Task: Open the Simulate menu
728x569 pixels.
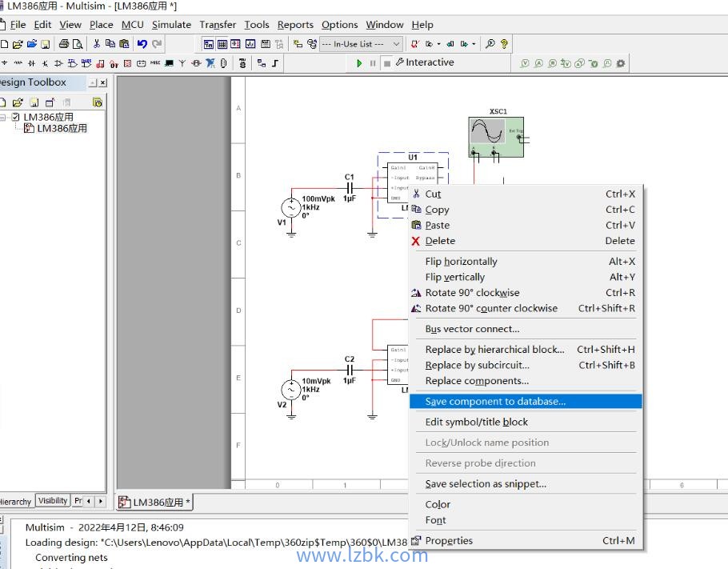Action: point(171,25)
